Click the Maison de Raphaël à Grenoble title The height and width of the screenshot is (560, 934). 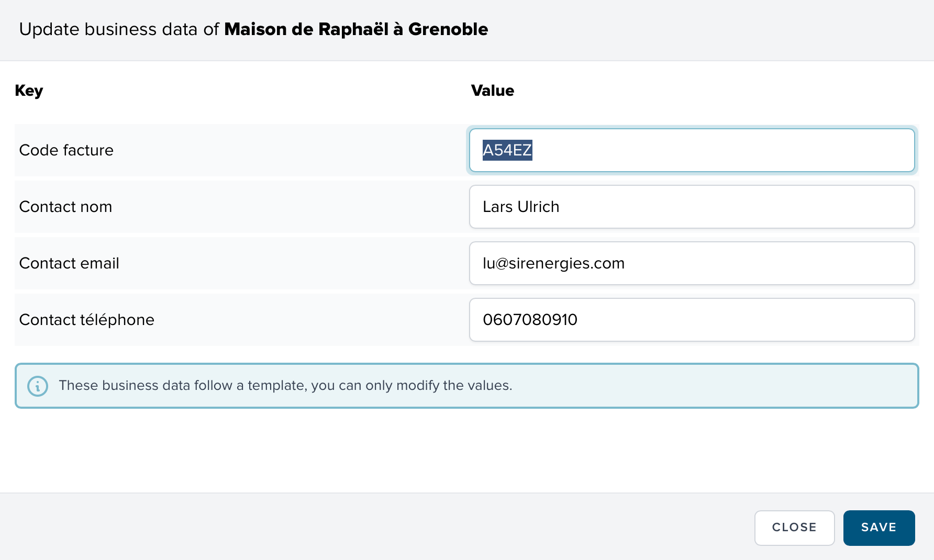356,29
